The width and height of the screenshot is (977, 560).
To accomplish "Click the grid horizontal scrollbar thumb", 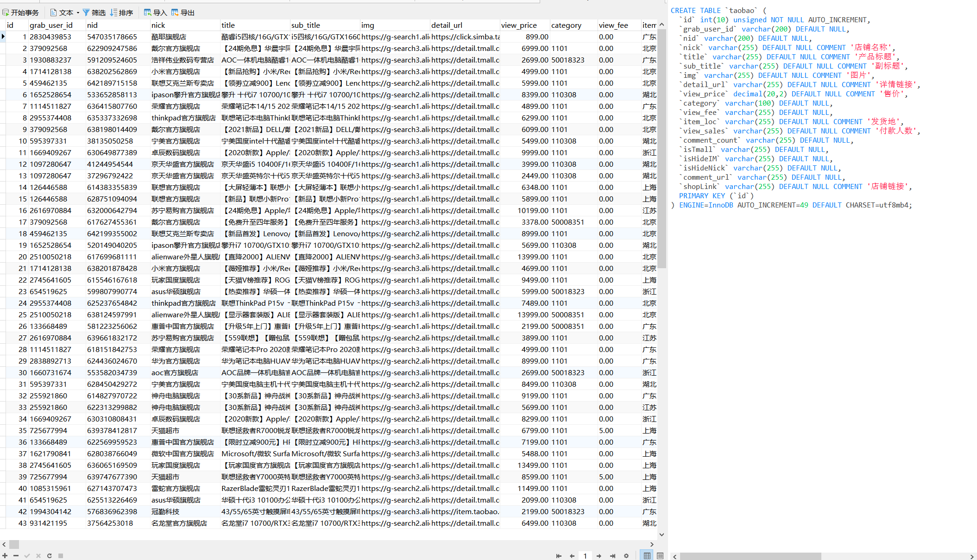I will pyautogui.click(x=14, y=544).
